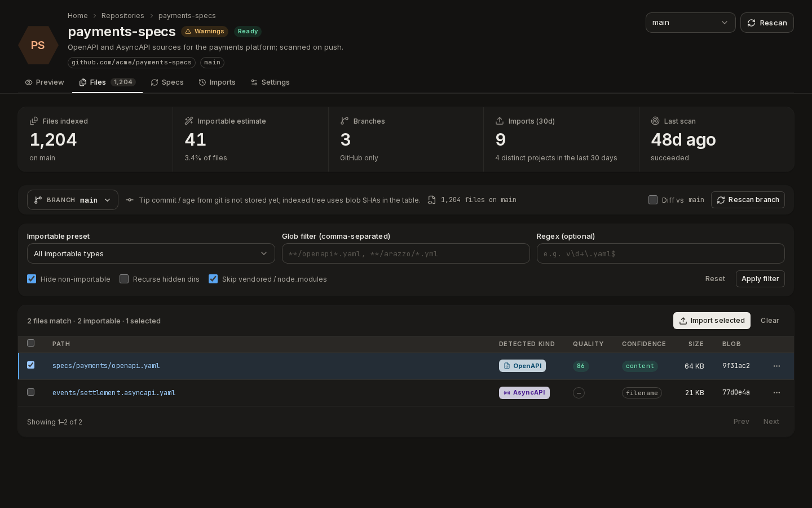Image resolution: width=812 pixels, height=508 pixels.
Task: Open the Importable preset dropdown
Action: (x=151, y=253)
